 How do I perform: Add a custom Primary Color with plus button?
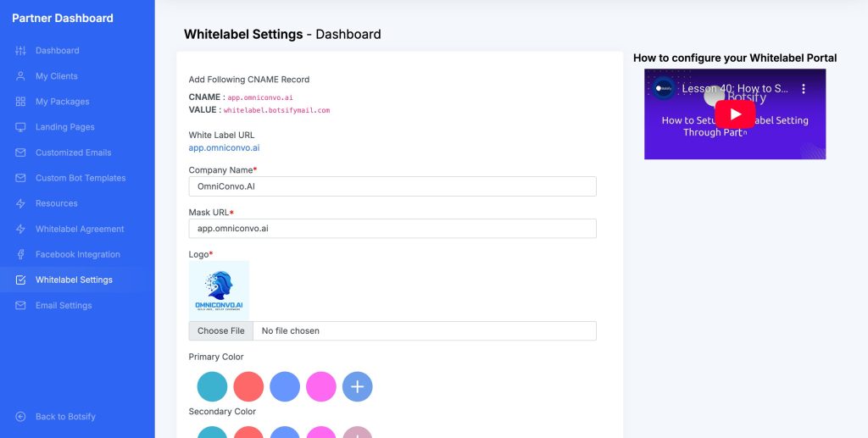pos(358,386)
